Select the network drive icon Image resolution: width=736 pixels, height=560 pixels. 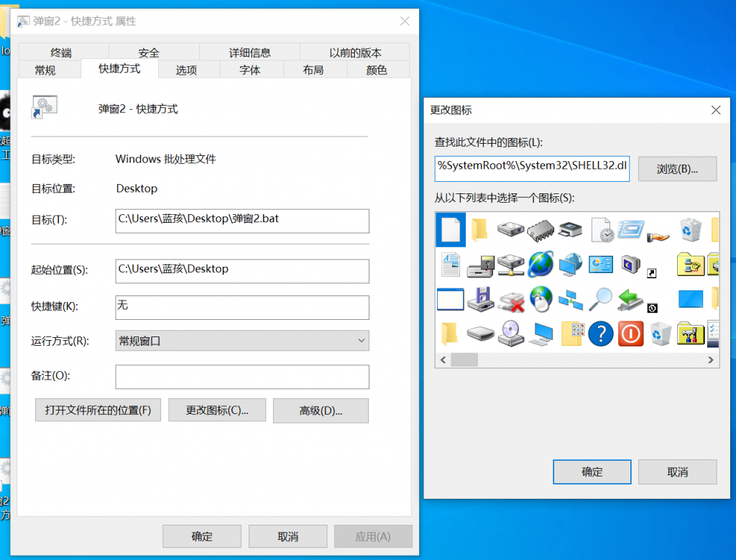511,265
